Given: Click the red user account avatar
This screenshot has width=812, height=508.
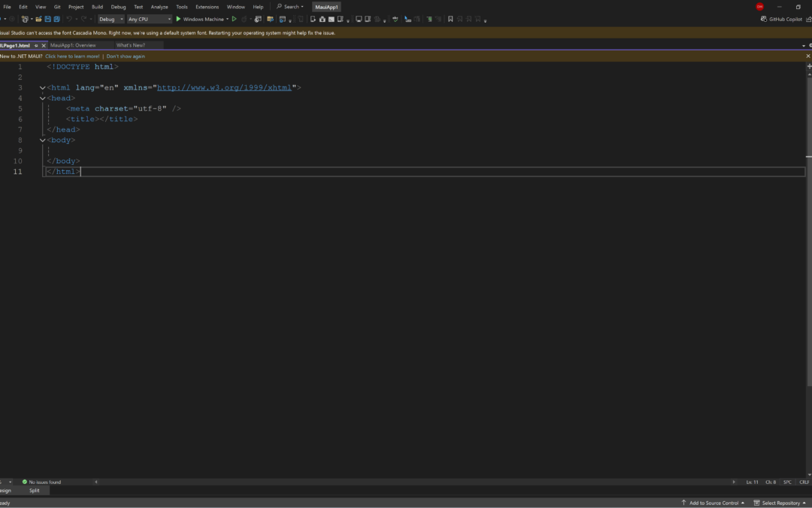Looking at the screenshot, I should pyautogui.click(x=759, y=7).
